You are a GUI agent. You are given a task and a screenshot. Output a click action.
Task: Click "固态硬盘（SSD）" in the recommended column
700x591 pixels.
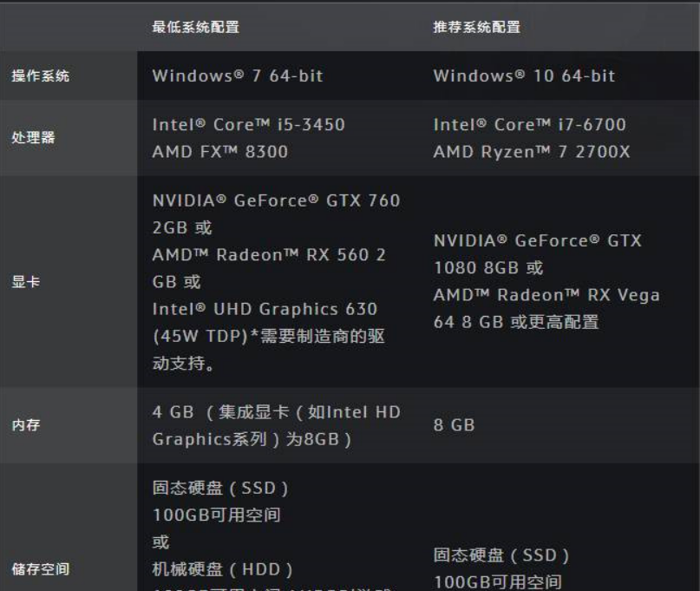tap(501, 555)
